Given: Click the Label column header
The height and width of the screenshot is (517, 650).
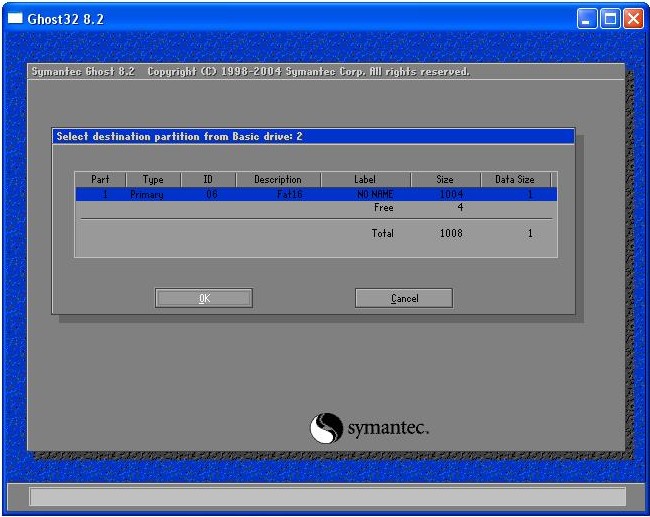Looking at the screenshot, I should (x=365, y=180).
